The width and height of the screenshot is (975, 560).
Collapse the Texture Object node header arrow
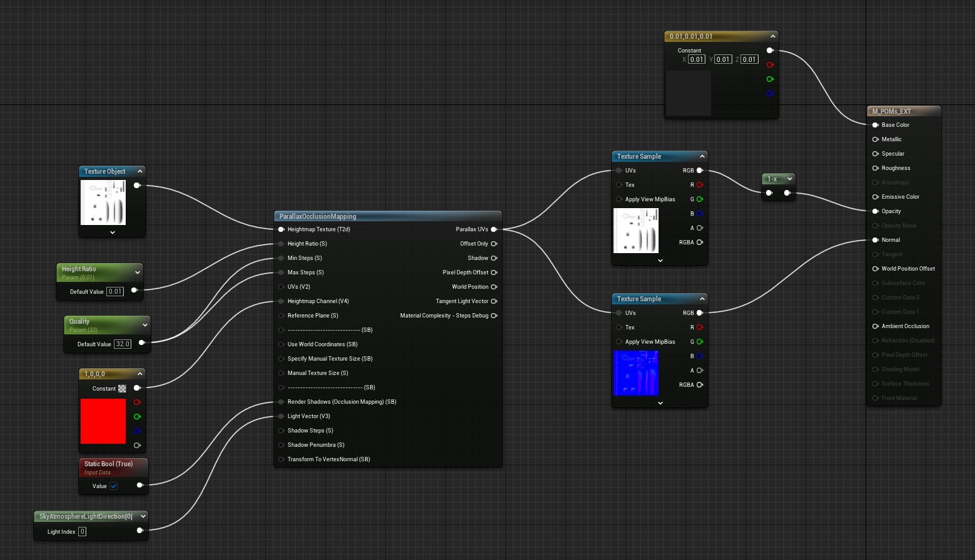[140, 171]
